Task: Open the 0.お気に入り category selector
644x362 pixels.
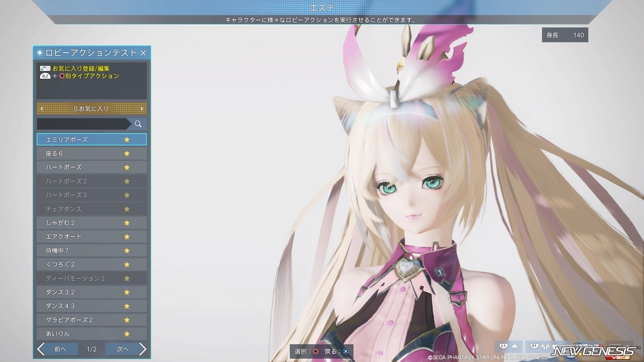Action: click(92, 109)
